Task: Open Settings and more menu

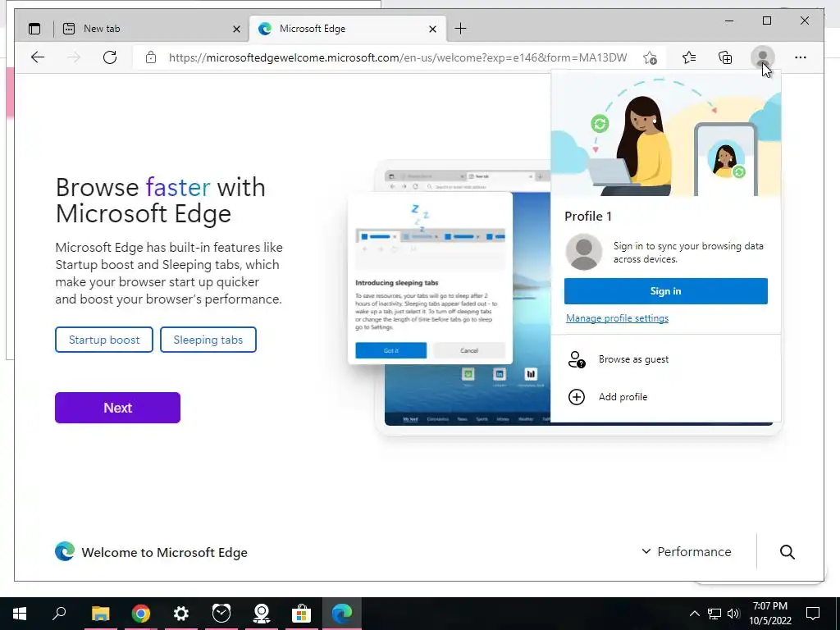Action: click(801, 57)
